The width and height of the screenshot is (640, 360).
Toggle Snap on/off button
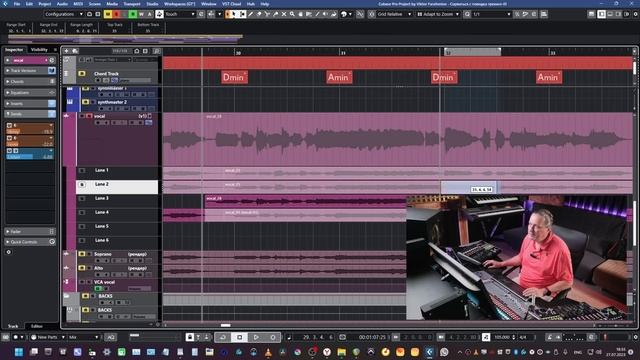tap(371, 14)
